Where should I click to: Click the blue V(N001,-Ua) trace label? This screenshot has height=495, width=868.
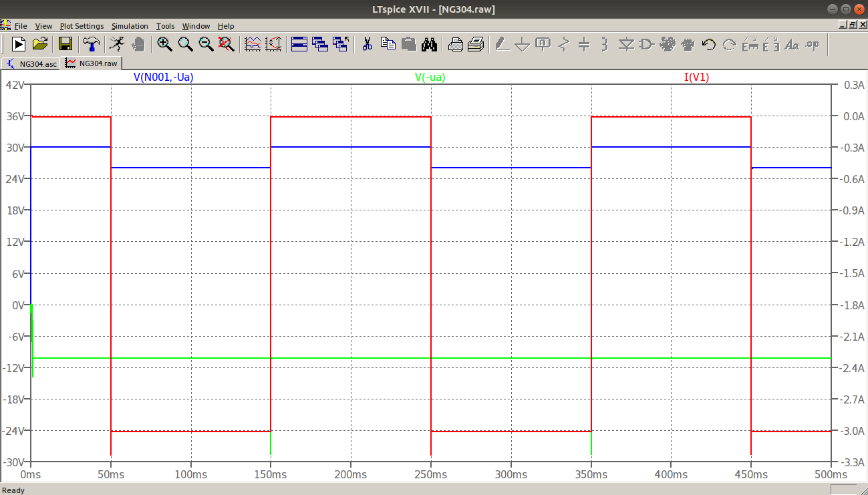(164, 77)
